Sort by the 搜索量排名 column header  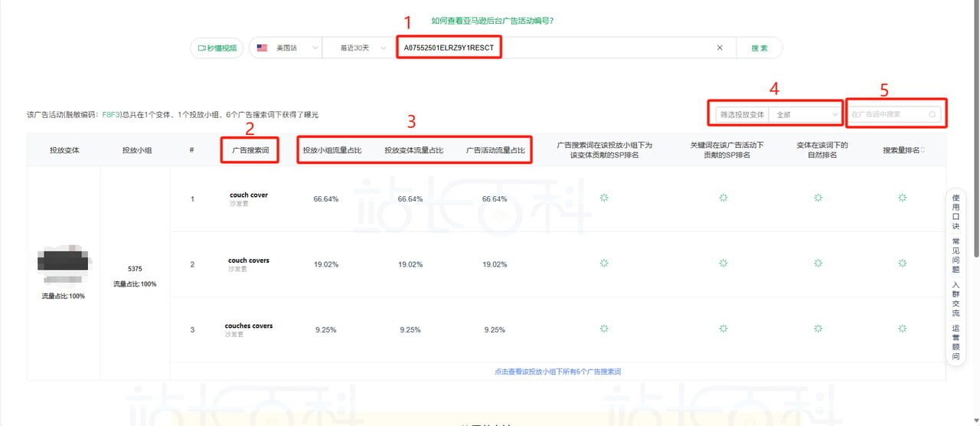(x=903, y=150)
